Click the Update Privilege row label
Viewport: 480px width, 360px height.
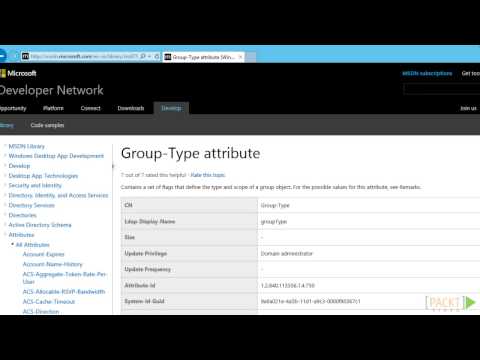coord(146,254)
